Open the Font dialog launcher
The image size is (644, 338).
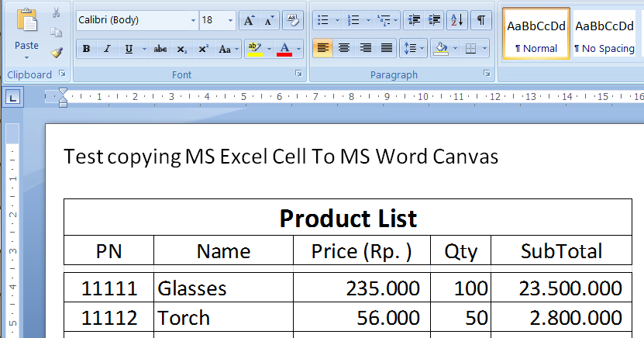coord(298,74)
